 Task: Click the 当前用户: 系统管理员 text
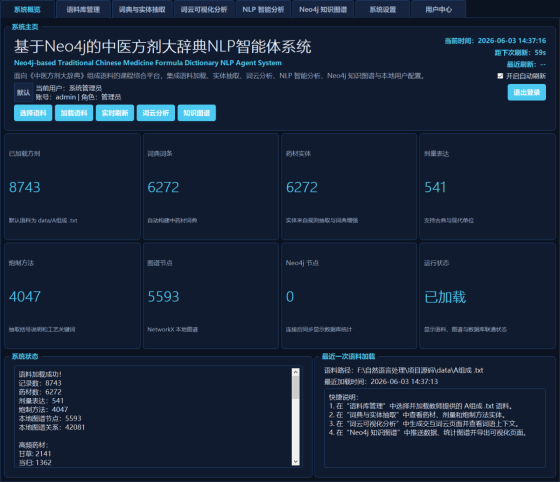pos(69,88)
